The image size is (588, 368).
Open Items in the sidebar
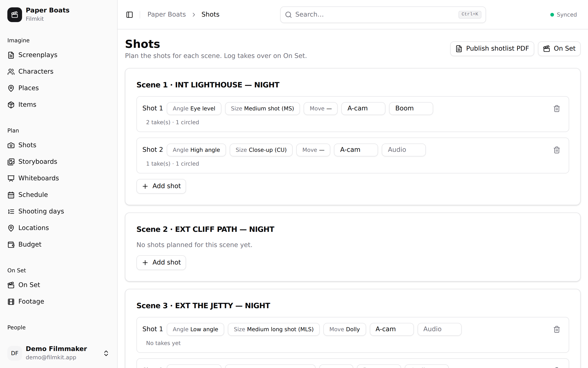[59, 105]
